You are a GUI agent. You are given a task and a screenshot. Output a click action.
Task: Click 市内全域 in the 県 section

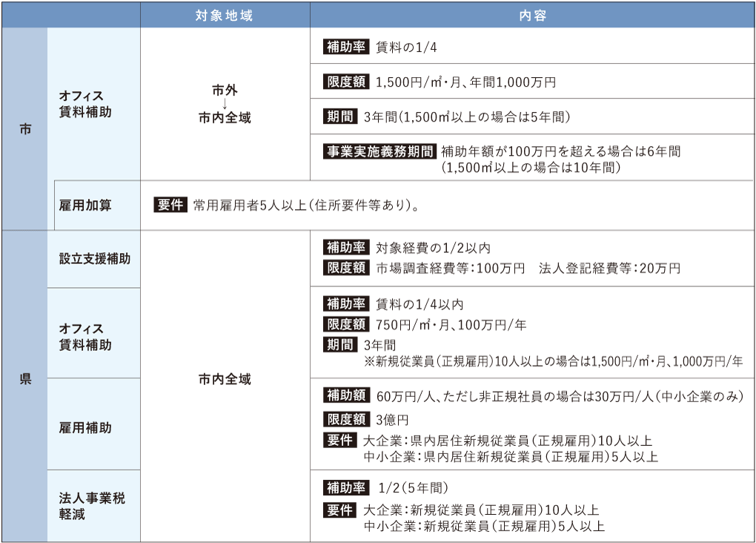pos(225,379)
